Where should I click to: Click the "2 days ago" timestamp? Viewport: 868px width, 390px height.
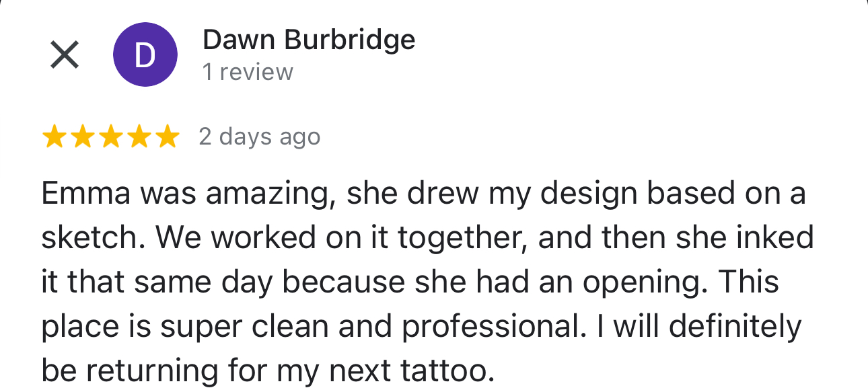tap(259, 137)
